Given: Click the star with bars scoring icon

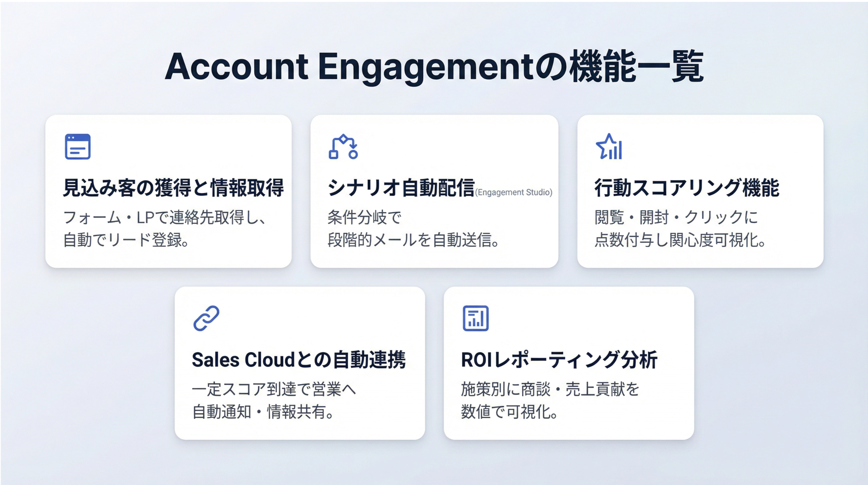Looking at the screenshot, I should [609, 147].
